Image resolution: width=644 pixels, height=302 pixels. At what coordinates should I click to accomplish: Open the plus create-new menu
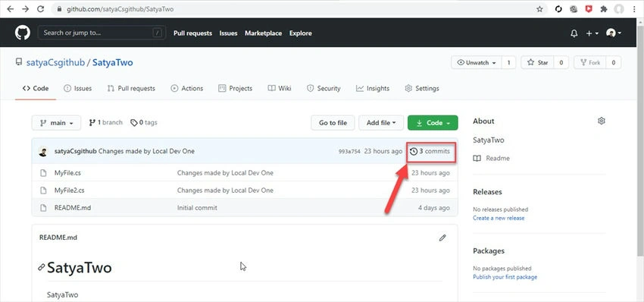point(592,33)
